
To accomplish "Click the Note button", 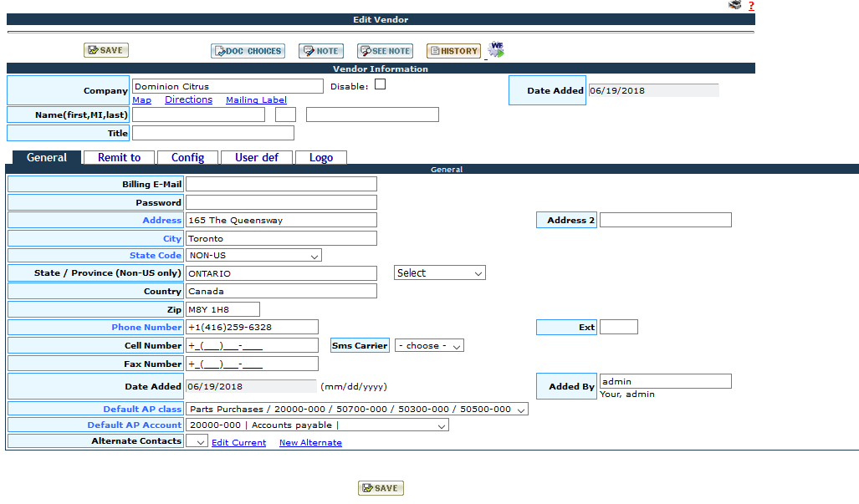I will click(320, 51).
